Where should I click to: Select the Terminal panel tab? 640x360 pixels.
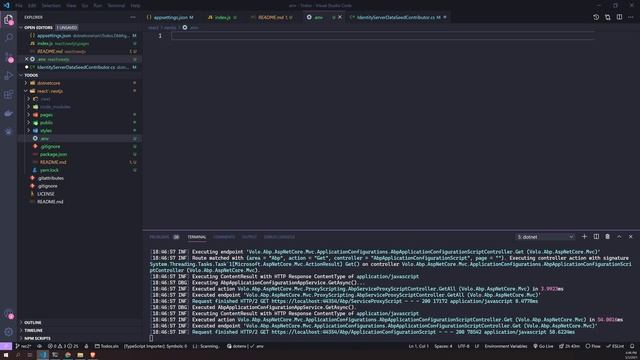(197, 237)
